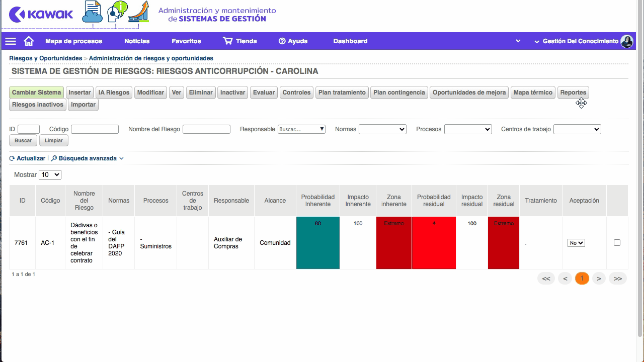Screen dimensions: 644x362
Task: Open the Dashboard menu item
Action: click(x=350, y=41)
